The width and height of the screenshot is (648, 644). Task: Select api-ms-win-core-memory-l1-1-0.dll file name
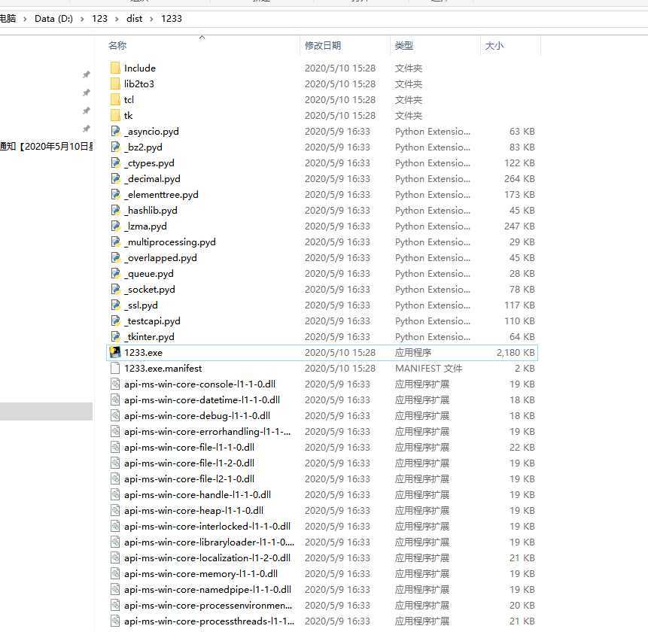[201, 574]
